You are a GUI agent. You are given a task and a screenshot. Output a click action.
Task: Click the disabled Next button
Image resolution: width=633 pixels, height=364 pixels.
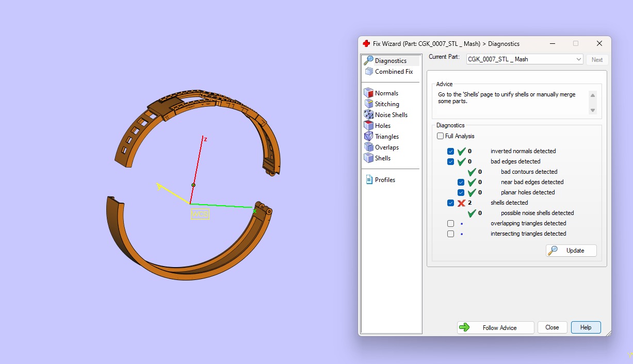(597, 60)
